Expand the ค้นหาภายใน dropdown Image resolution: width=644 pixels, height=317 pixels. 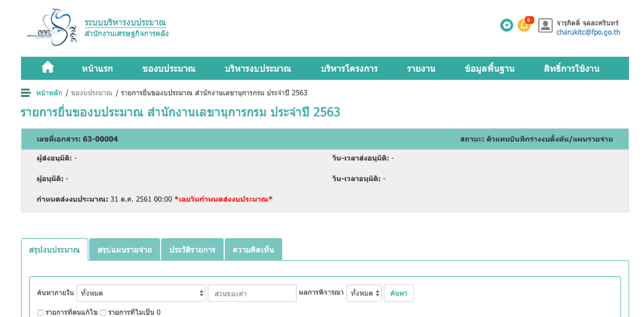click(x=141, y=293)
